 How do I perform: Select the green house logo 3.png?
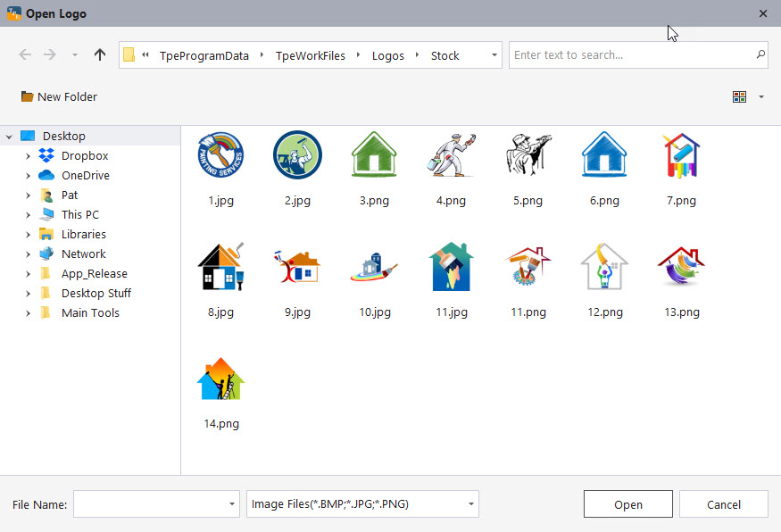coord(374,154)
